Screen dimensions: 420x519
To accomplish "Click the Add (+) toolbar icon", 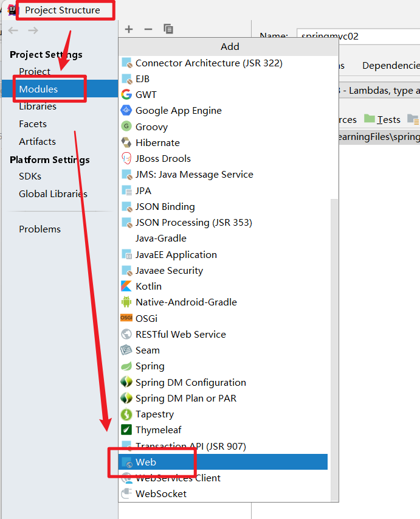I will (129, 29).
